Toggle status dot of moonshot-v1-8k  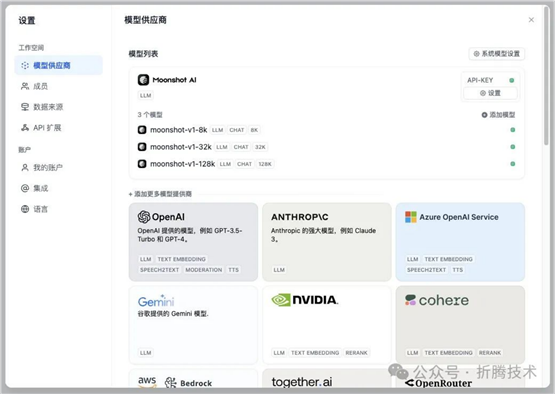point(513,130)
